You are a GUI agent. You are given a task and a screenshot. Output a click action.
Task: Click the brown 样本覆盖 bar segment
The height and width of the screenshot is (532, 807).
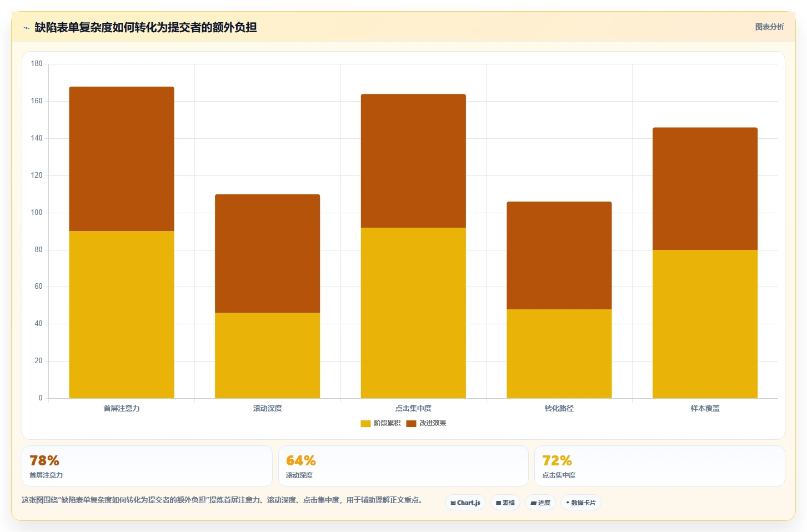tap(705, 189)
